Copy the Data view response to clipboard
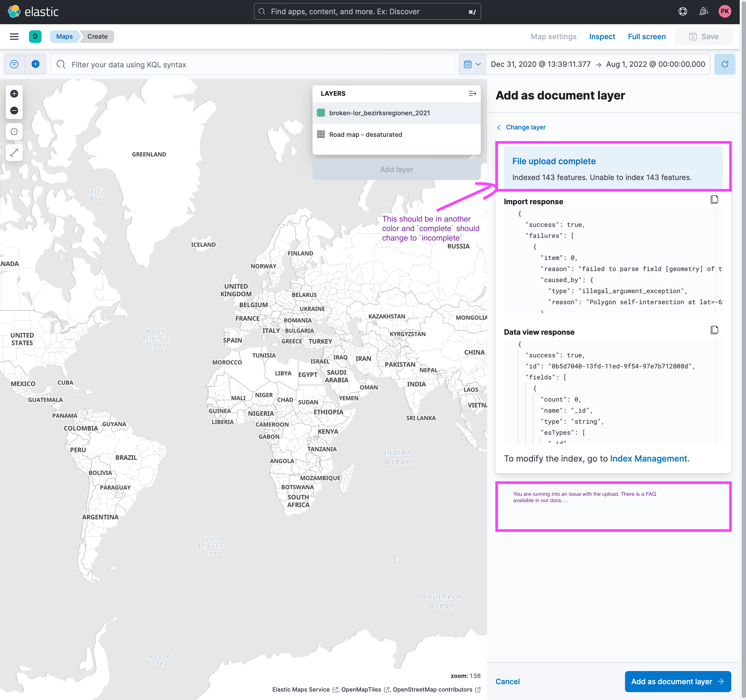Viewport: 746px width, 700px height. (714, 330)
